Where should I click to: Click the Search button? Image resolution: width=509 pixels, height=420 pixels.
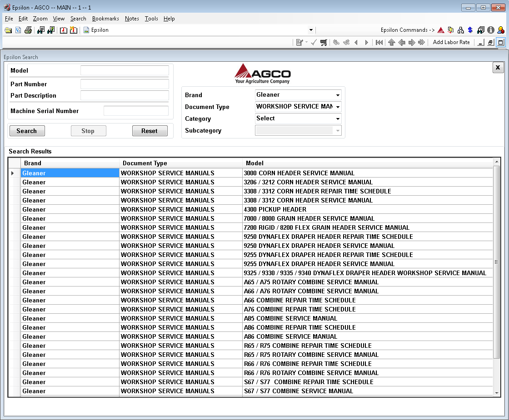[x=27, y=131]
